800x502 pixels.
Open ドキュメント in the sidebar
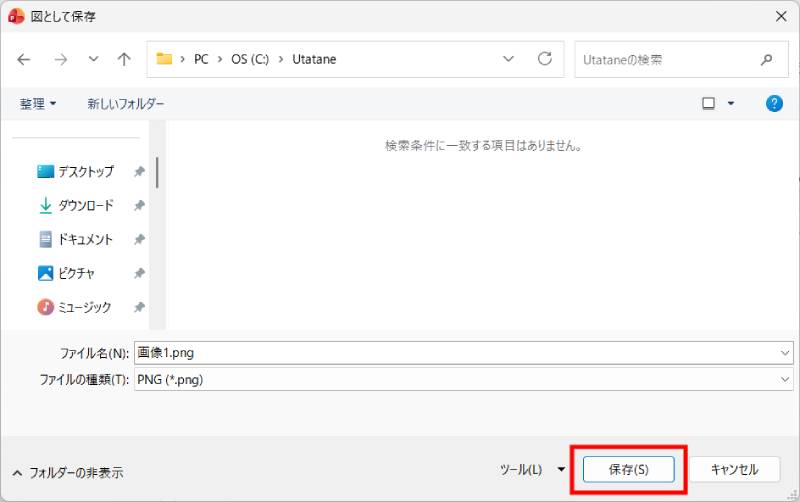[x=75, y=239]
